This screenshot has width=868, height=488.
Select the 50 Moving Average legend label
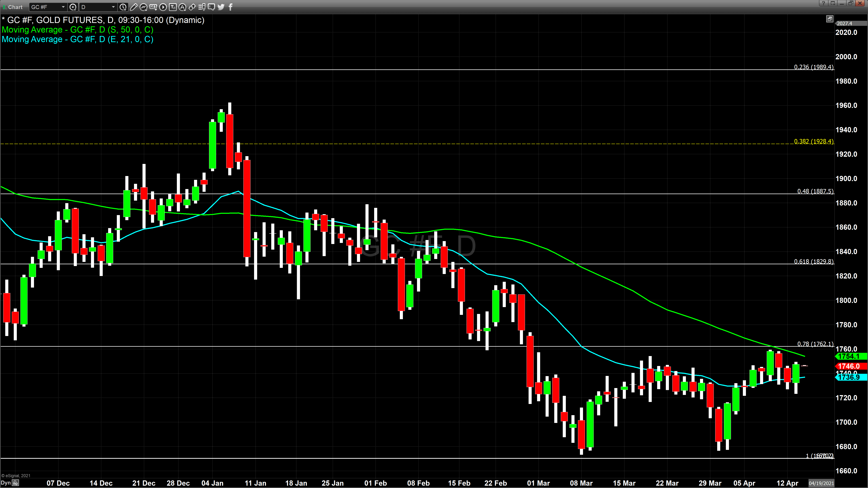coord(78,30)
